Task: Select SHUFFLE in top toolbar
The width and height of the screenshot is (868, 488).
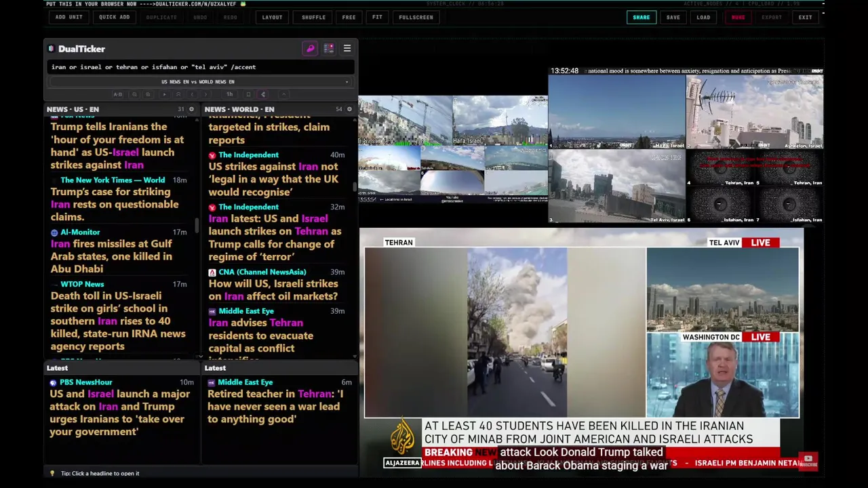Action: (x=313, y=18)
